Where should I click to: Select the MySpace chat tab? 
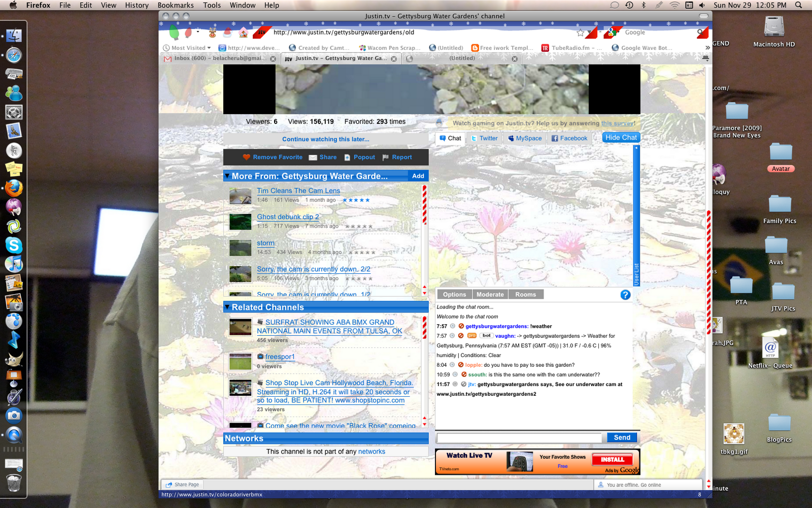coord(525,138)
